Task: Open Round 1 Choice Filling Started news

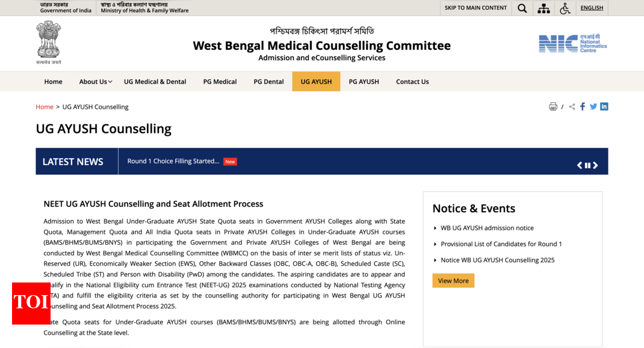Action: 173,161
